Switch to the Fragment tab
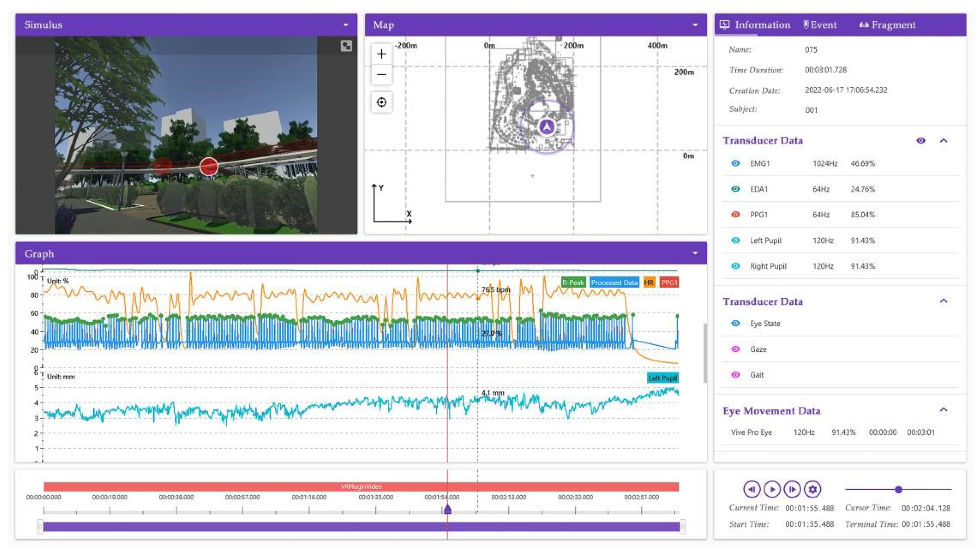The image size is (980, 554). (888, 25)
